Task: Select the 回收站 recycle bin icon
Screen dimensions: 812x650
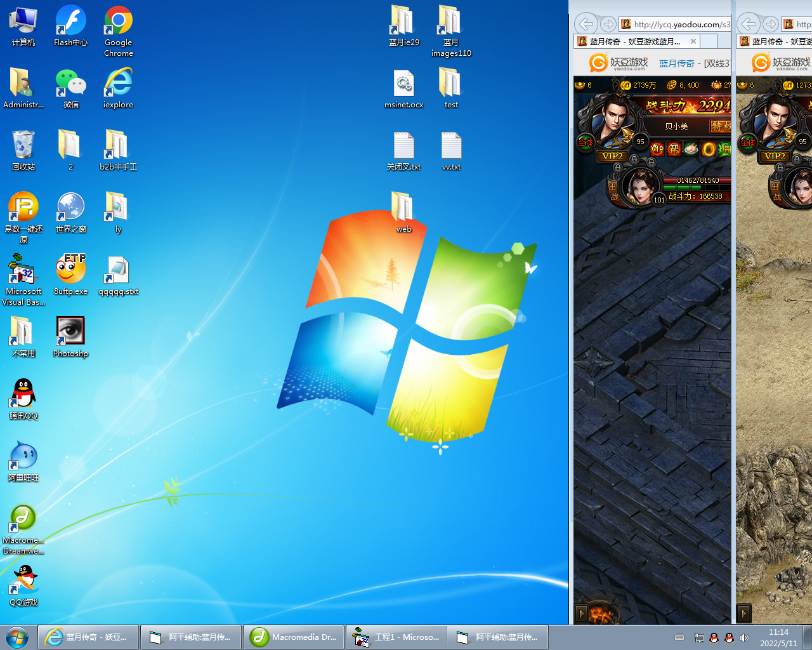Action: click(x=23, y=151)
